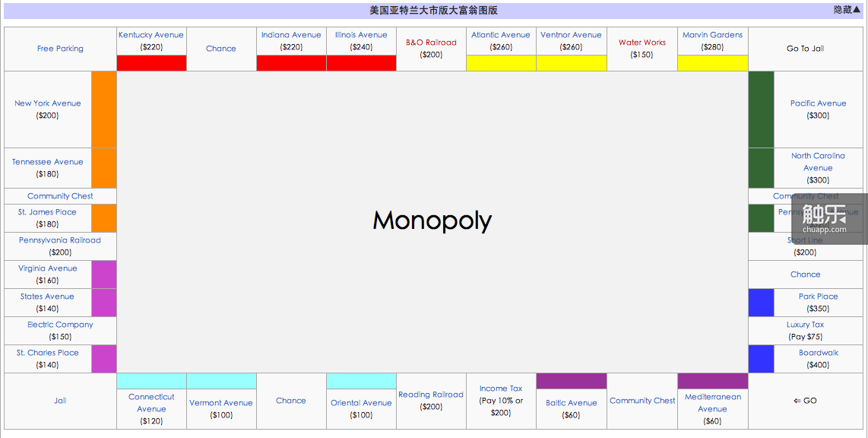Click the ($400) price under Boardwalk

point(818,365)
